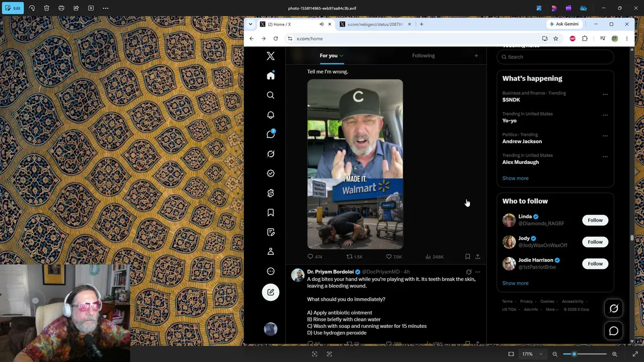Open X Explore search in sidebar
Screen dimensions: 644x362
[271, 95]
